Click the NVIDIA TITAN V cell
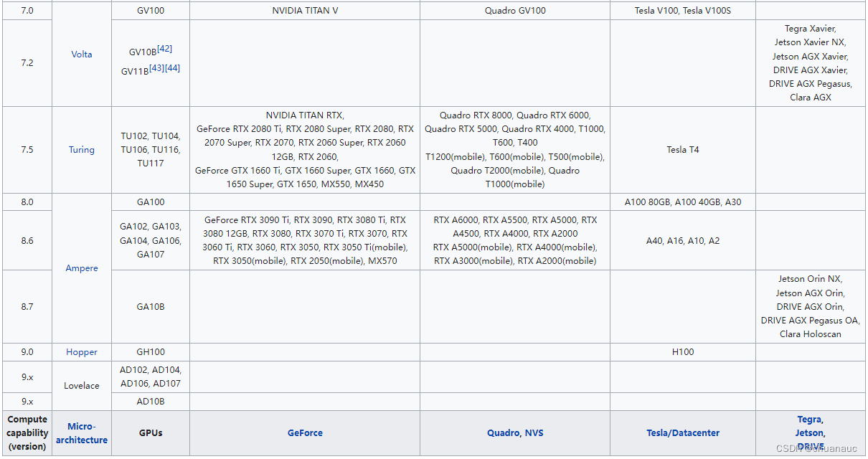Screen dimensions: 868x459 (305, 11)
